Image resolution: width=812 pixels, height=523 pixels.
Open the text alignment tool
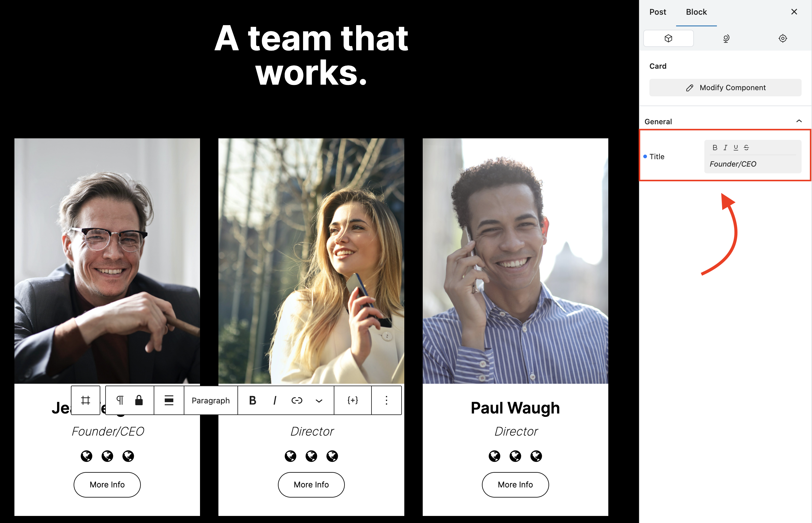tap(169, 400)
